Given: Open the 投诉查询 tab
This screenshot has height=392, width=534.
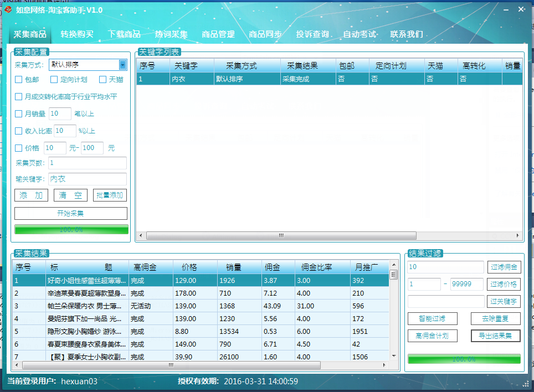Looking at the screenshot, I should (x=314, y=34).
